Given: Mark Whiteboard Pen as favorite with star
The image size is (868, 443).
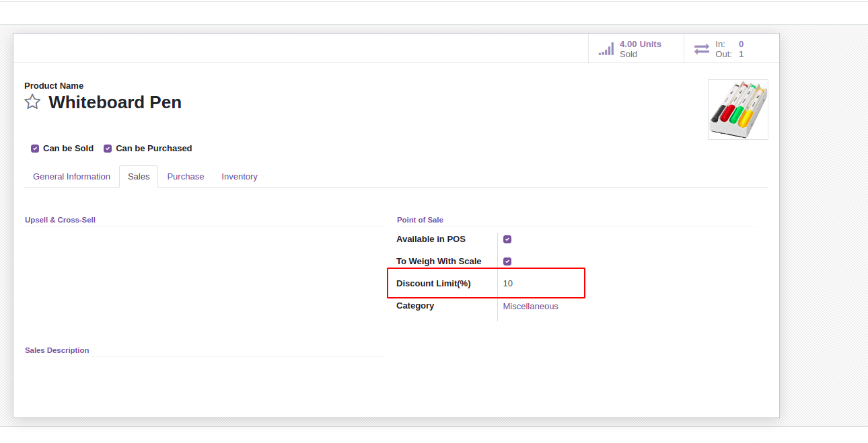Looking at the screenshot, I should [32, 102].
